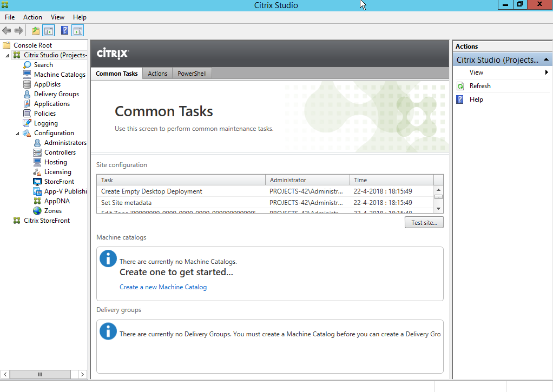Click the site configuration scroll down arrow

pos(438,209)
